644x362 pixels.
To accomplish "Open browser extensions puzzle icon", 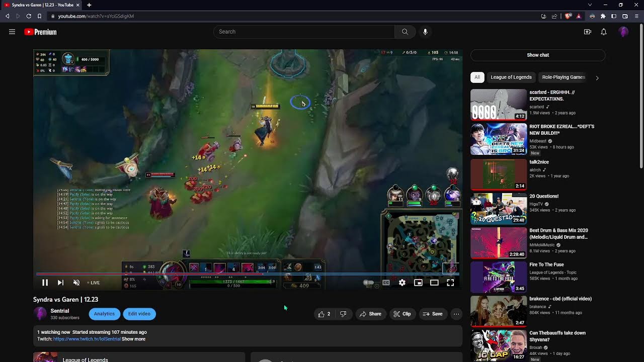I will point(603,16).
